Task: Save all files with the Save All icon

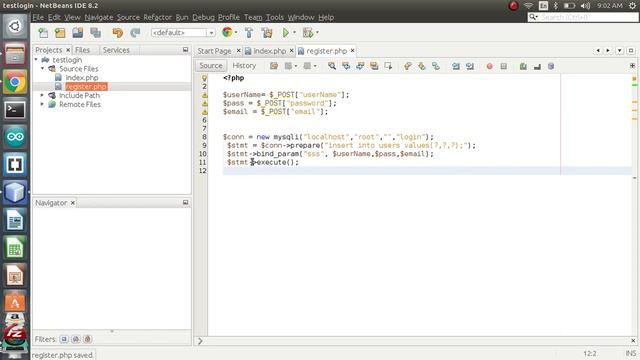Action: point(96,33)
